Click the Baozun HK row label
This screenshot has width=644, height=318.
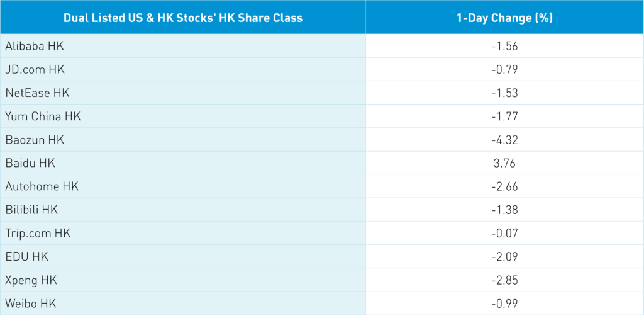coord(35,140)
